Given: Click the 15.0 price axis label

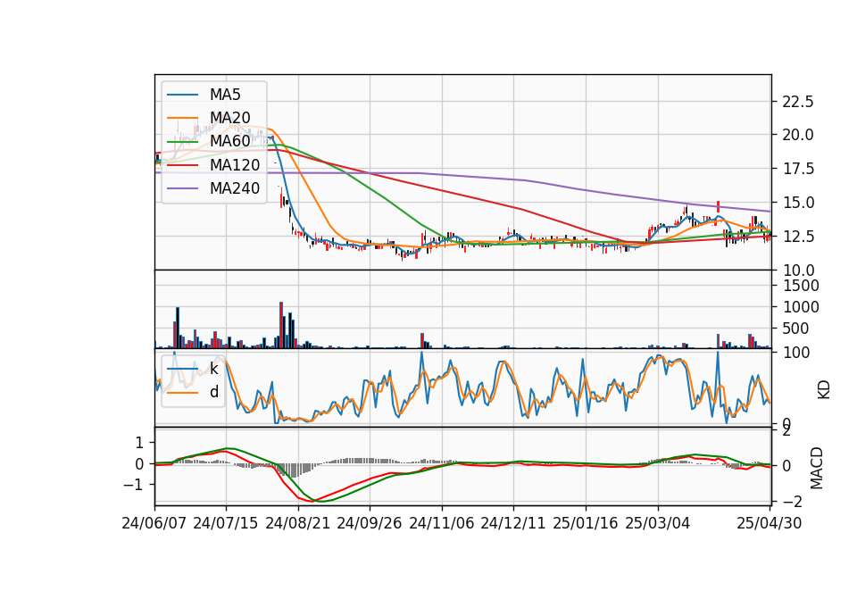Looking at the screenshot, I should click(798, 203).
